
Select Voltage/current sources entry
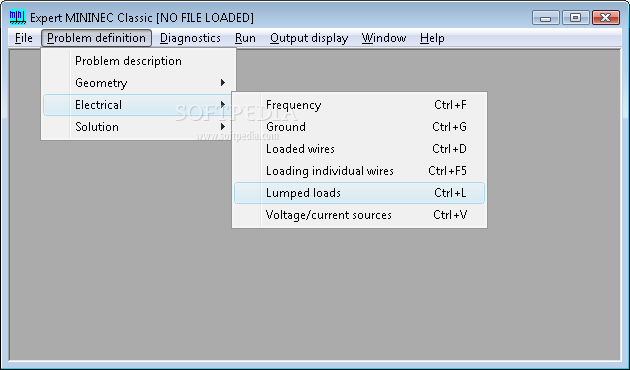click(359, 215)
